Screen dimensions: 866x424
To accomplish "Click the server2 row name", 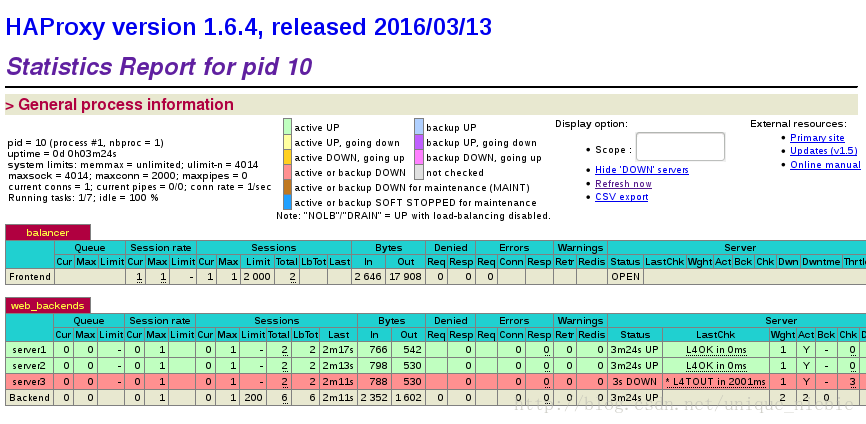I will click(28, 366).
